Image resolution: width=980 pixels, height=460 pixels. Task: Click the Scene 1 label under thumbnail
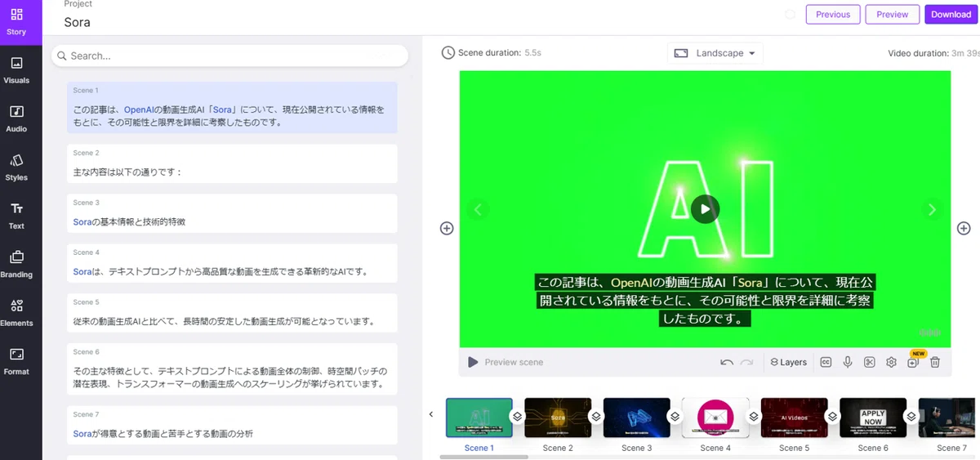click(x=479, y=448)
